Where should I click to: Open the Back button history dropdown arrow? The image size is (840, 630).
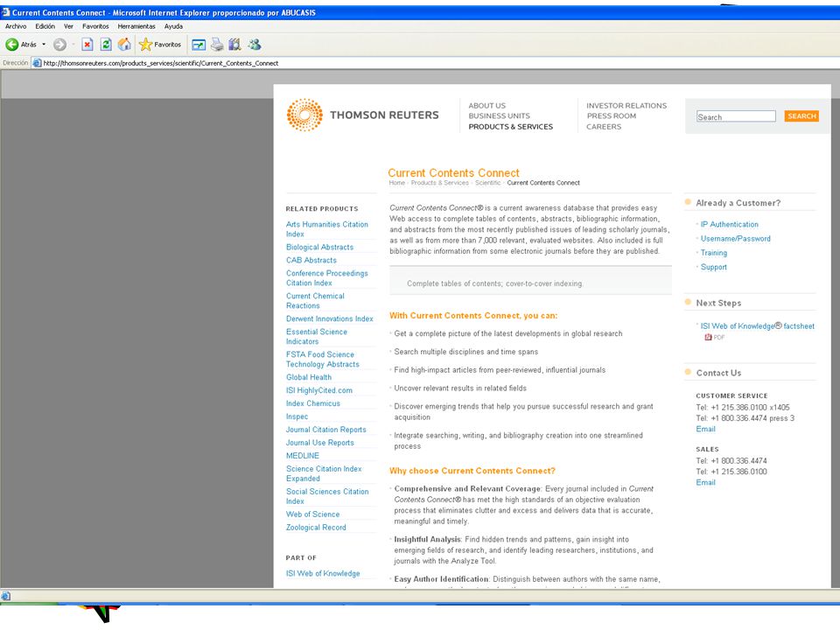click(x=44, y=45)
